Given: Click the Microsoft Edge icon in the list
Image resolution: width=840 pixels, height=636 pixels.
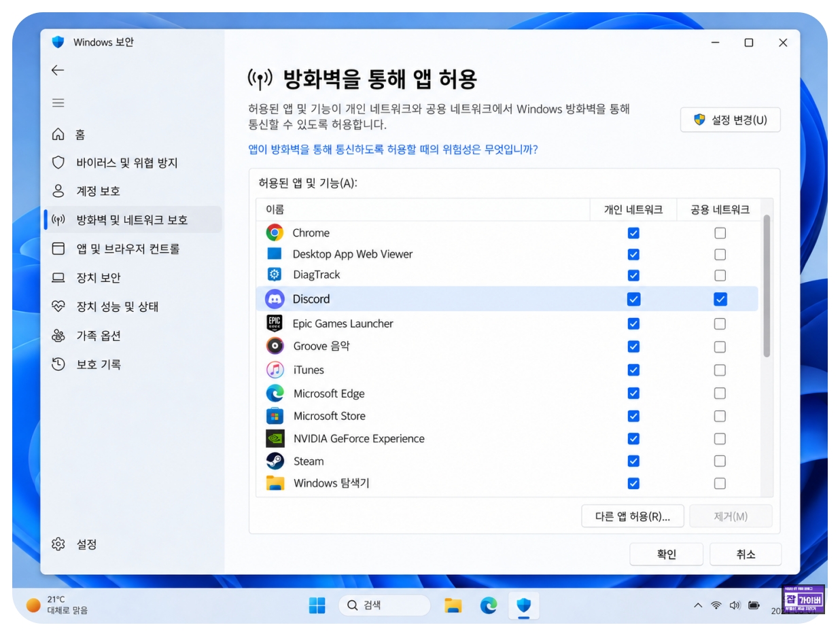Looking at the screenshot, I should pyautogui.click(x=275, y=393).
